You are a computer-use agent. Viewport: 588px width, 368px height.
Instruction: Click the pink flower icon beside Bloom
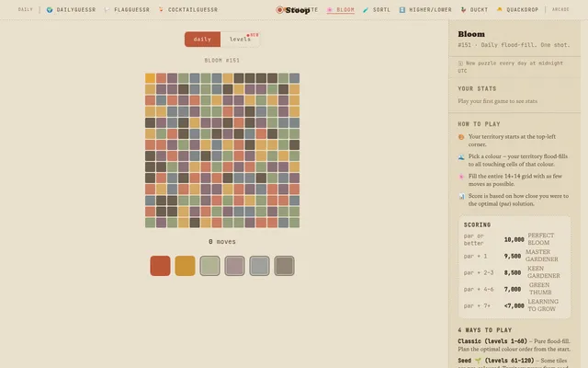330,10
